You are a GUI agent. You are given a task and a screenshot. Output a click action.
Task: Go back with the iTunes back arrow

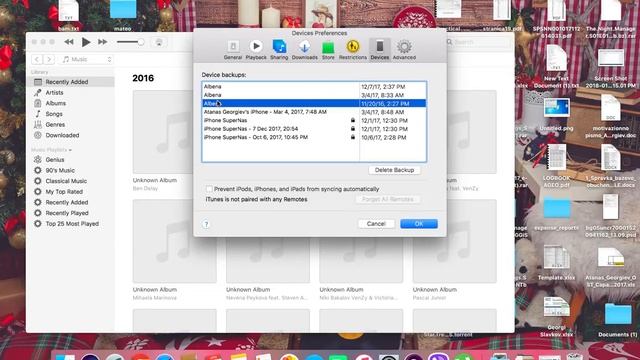coord(37,60)
